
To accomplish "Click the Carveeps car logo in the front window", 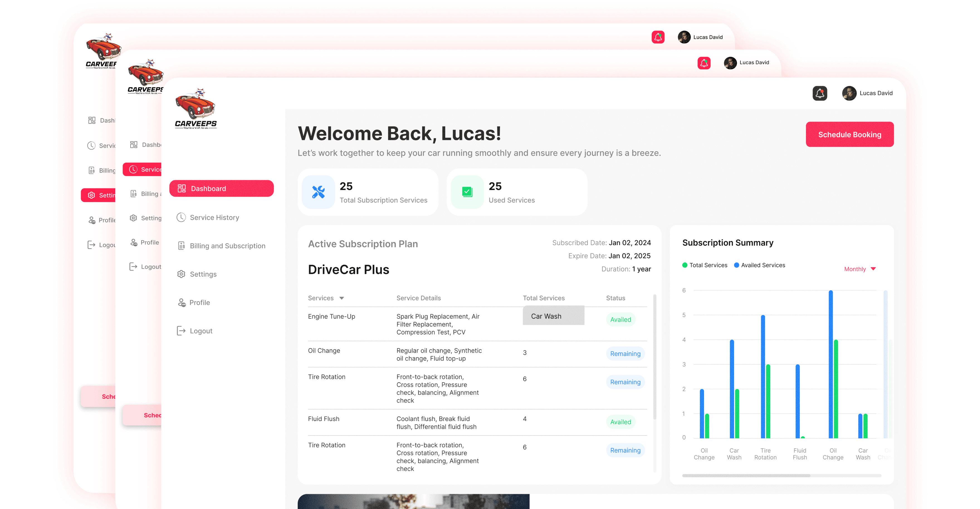I will [x=195, y=109].
